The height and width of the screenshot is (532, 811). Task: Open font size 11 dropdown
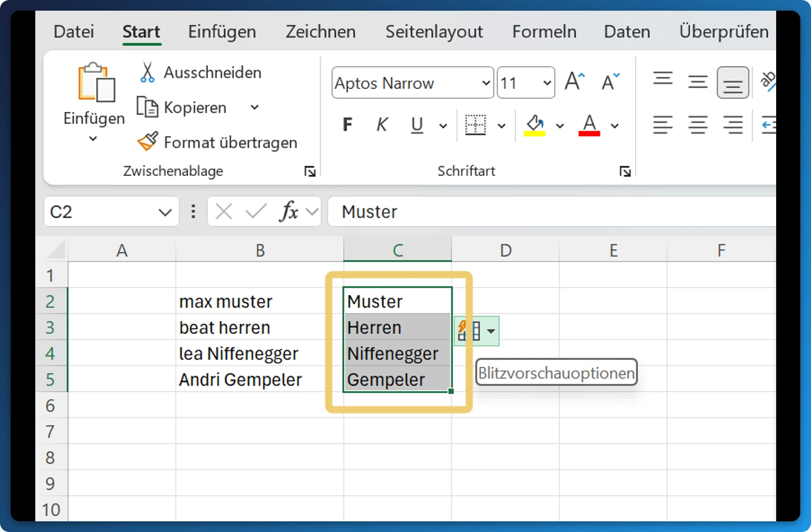(547, 83)
